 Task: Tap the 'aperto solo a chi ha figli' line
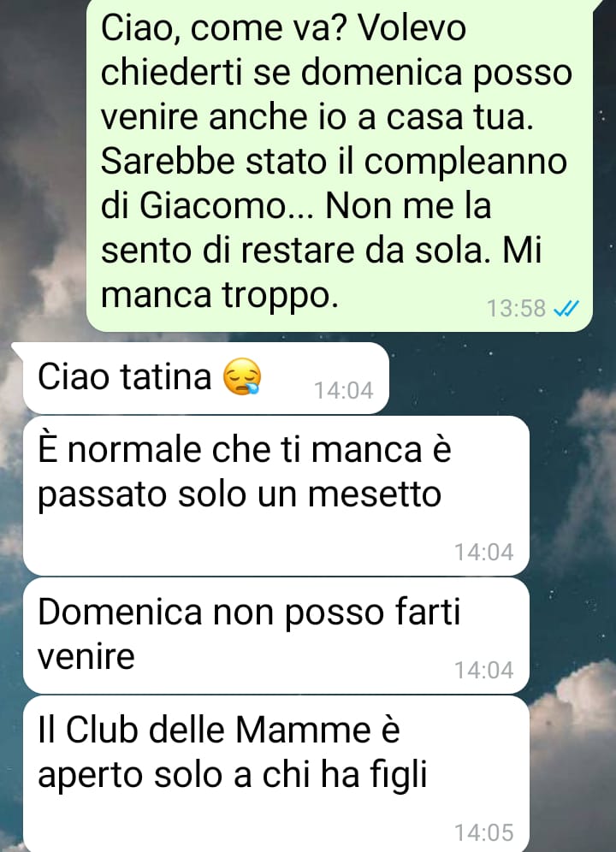pos(232,775)
